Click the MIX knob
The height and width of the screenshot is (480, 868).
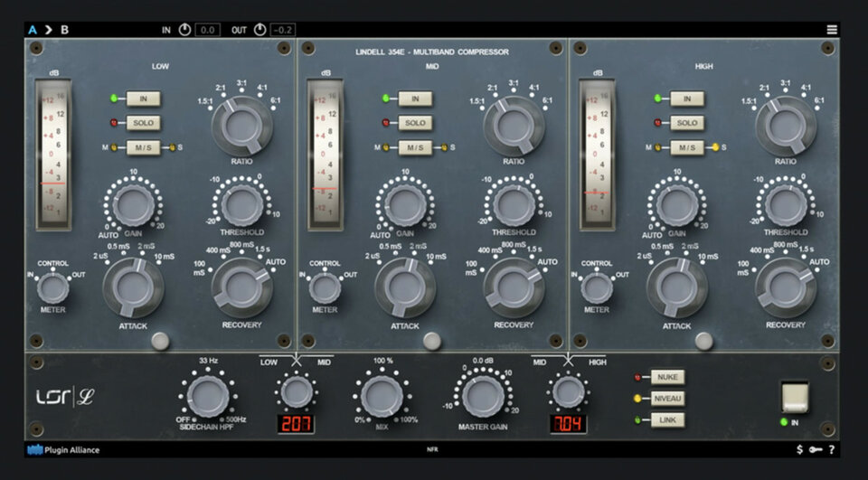(382, 397)
